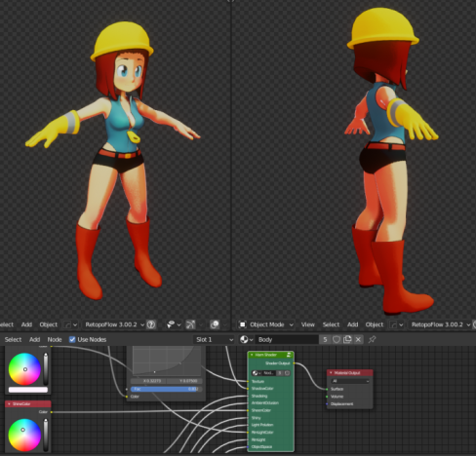Click the curve X value field
The width and height of the screenshot is (476, 456).
(x=148, y=381)
